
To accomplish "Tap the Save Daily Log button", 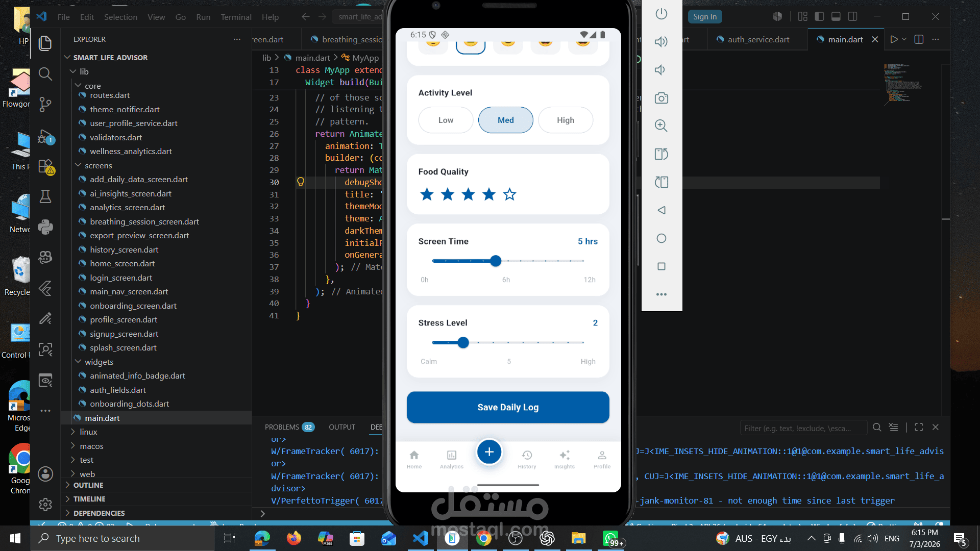I will (x=508, y=407).
